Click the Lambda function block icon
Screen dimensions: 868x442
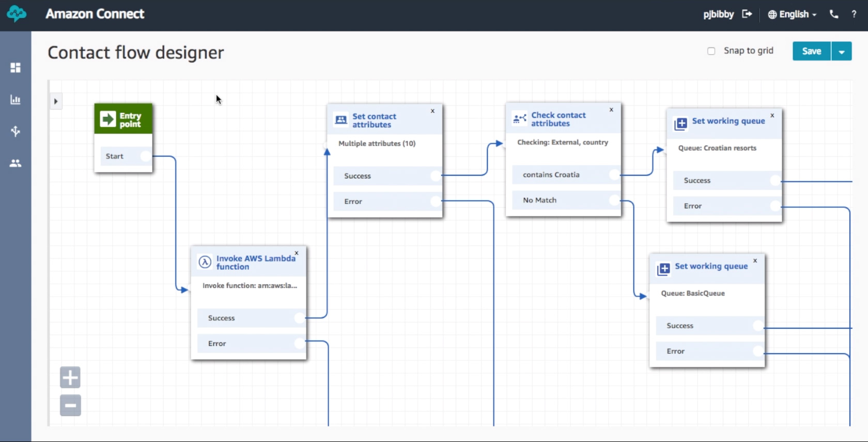tap(205, 262)
